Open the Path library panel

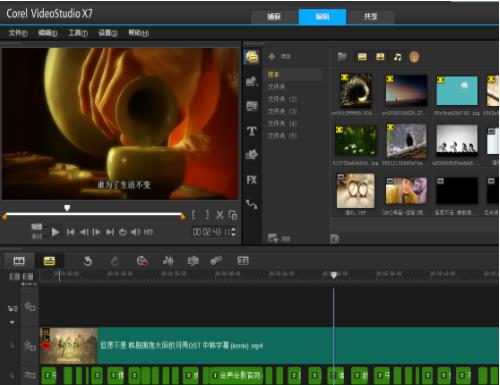[252, 204]
